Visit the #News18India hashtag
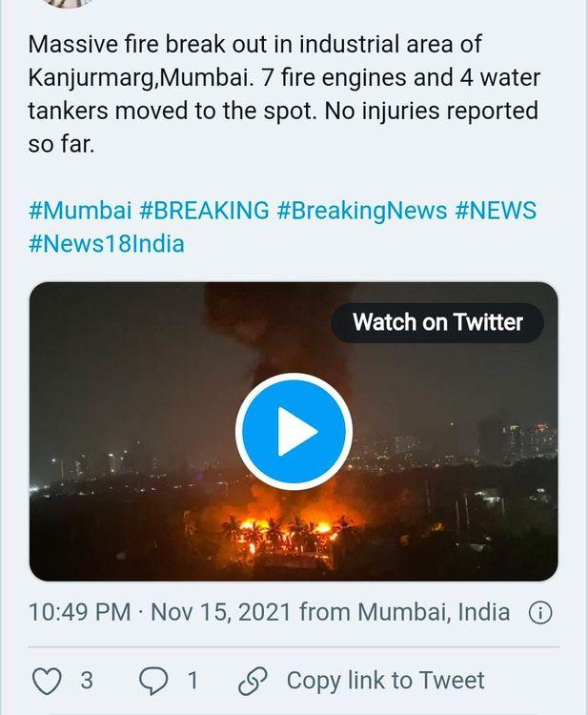 pyautogui.click(x=107, y=243)
